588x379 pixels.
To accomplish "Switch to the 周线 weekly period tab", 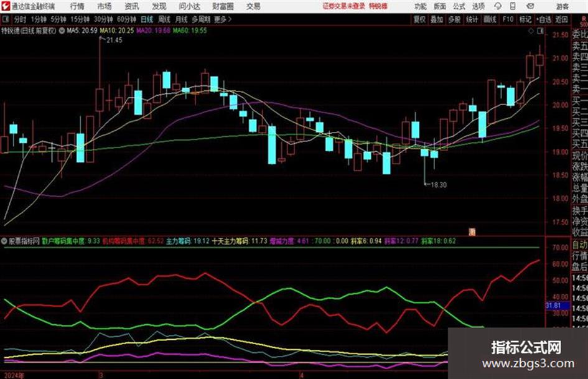I will [164, 19].
